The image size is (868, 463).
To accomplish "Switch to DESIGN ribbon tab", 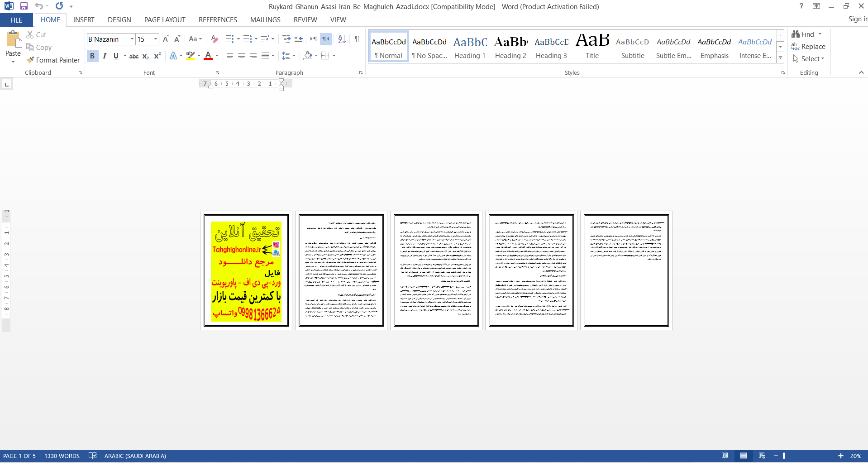I will click(x=119, y=20).
